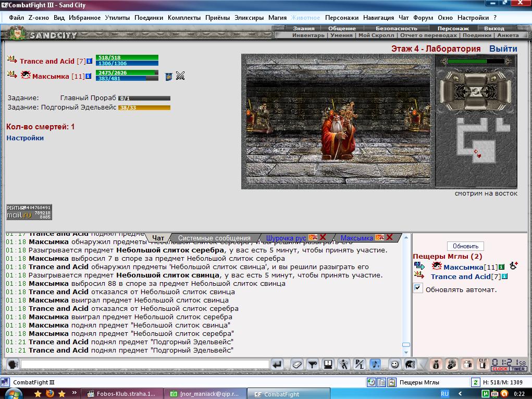Send the chat message with the enter-arrow icon
This screenshot has height=399, width=532.
tap(277, 365)
